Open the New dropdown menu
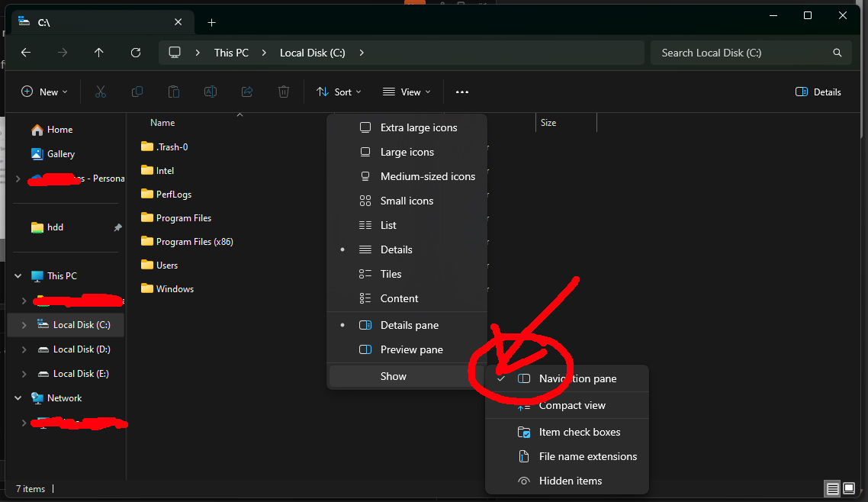This screenshot has height=502, width=868. coord(44,92)
